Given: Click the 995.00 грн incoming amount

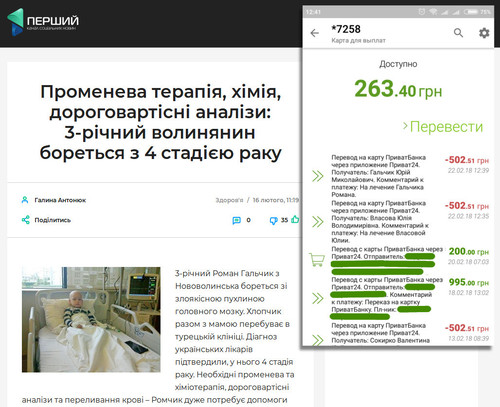Looking at the screenshot, I should point(469,282).
